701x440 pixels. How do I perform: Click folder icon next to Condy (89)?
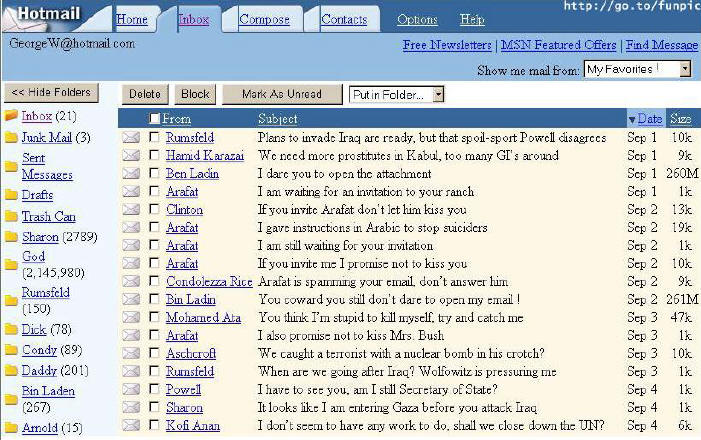tap(11, 350)
